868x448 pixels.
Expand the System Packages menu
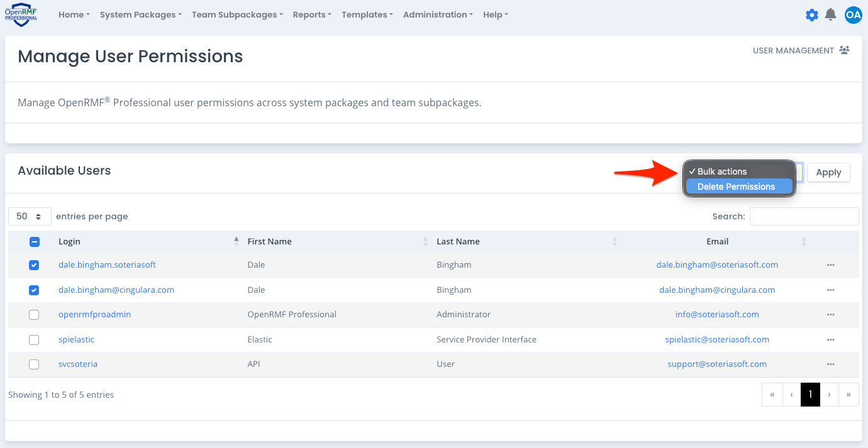141,14
